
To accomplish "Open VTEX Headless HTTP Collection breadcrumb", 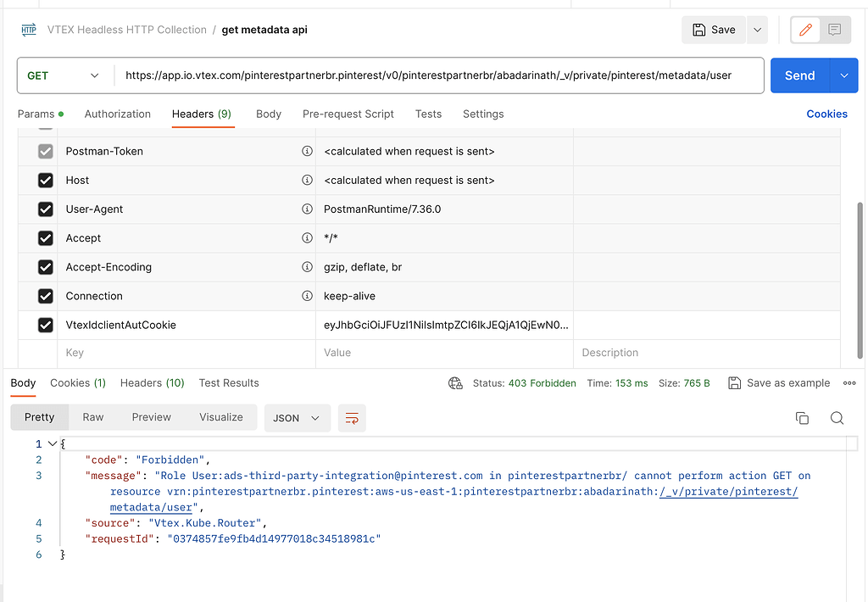I will [x=127, y=30].
